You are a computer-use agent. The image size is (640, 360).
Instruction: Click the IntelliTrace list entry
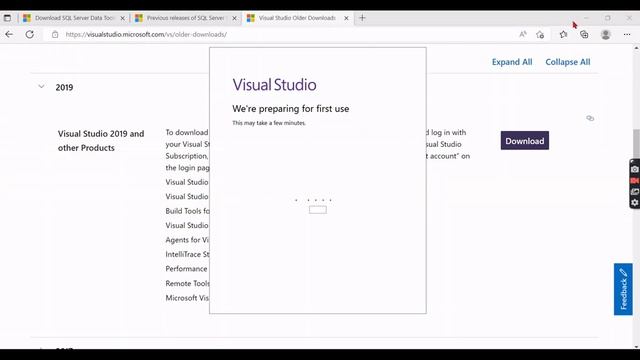pyautogui.click(x=187, y=254)
